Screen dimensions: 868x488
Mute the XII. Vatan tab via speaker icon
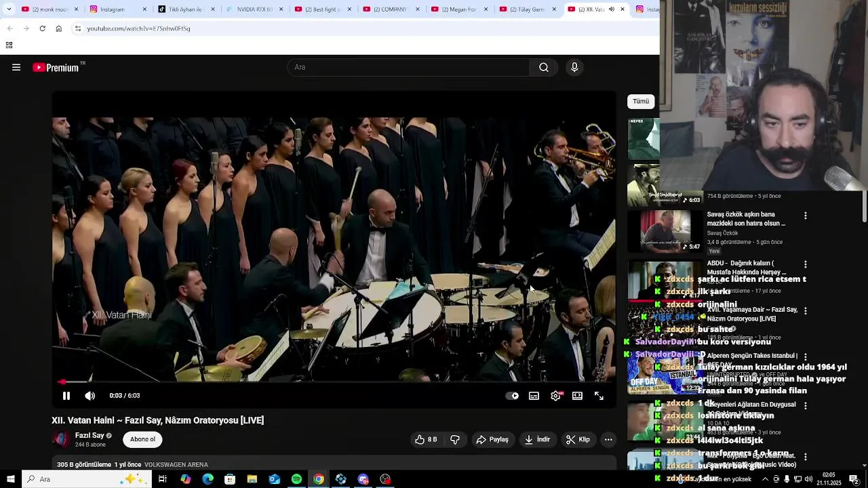611,9
